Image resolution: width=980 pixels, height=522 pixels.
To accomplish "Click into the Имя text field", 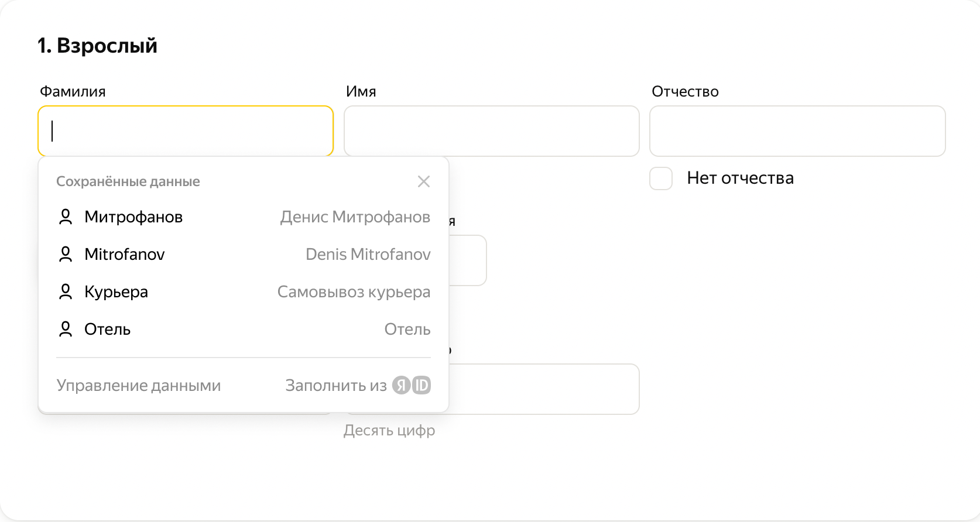I will tap(491, 131).
